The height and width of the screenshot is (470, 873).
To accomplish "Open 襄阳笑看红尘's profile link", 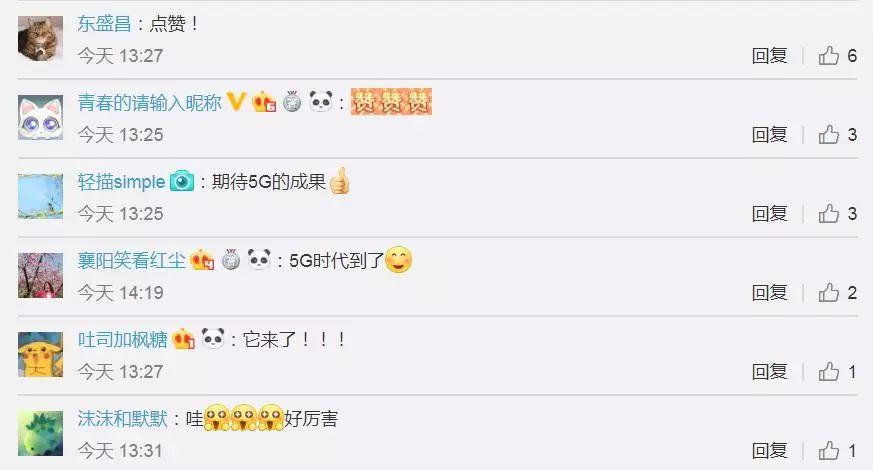I will (131, 261).
